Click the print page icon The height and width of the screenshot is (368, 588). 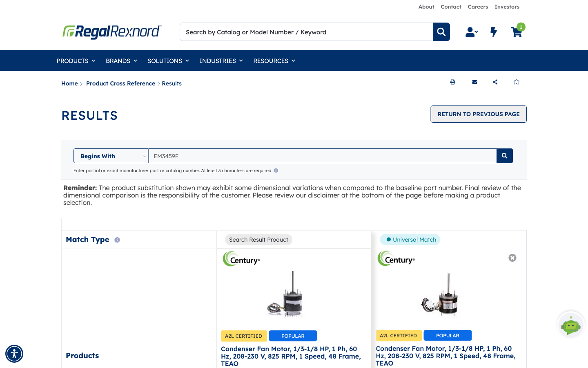click(452, 82)
